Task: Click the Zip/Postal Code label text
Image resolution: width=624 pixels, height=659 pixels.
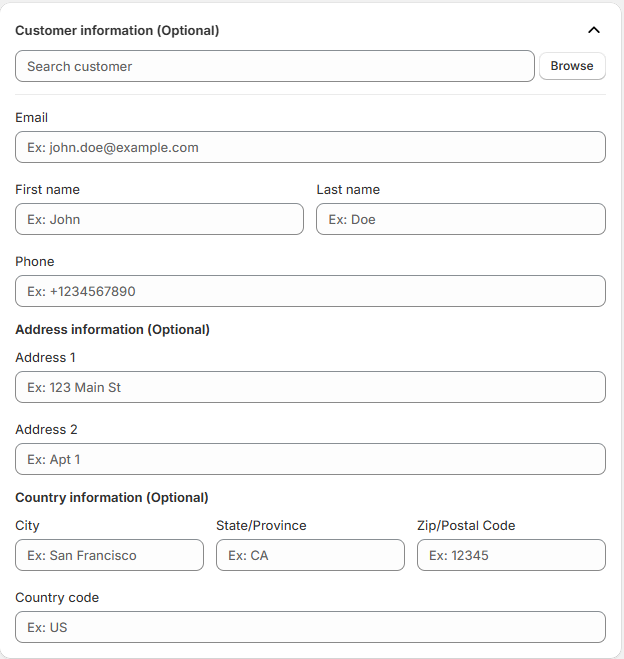Action: point(466,525)
